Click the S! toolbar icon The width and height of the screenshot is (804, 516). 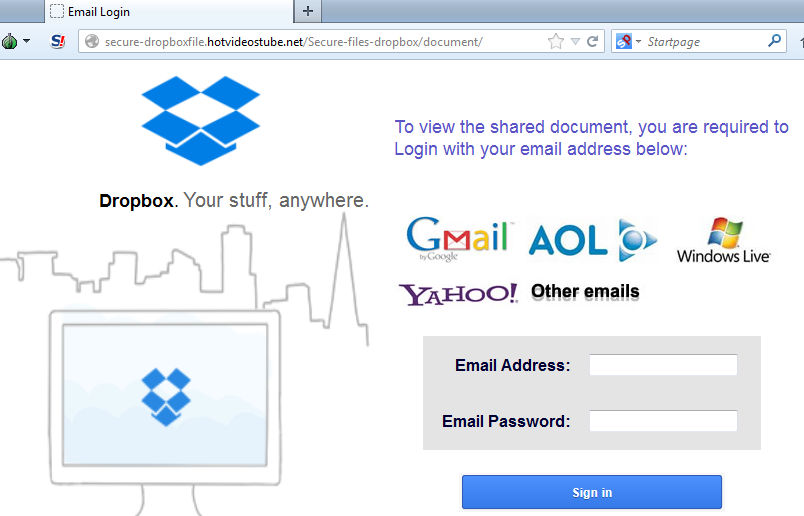click(58, 42)
